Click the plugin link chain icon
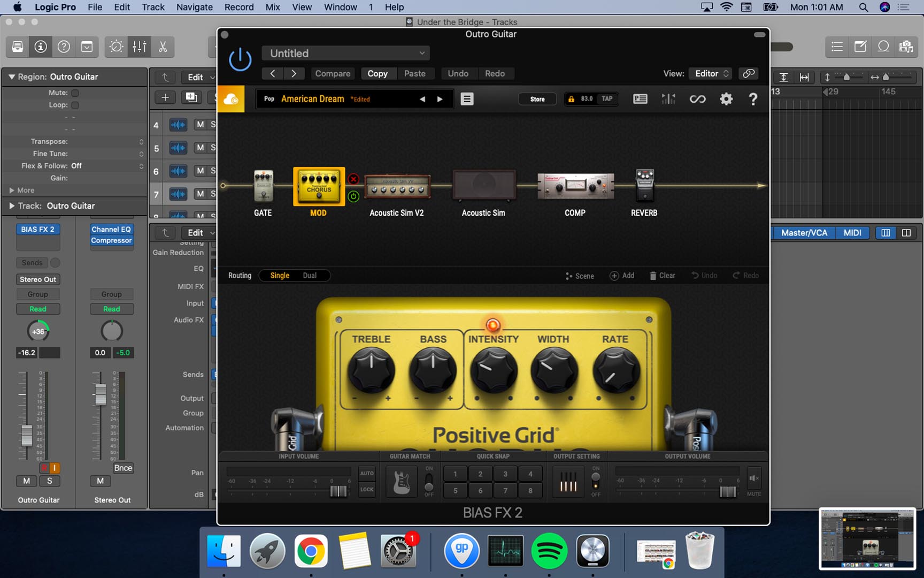 [749, 73]
